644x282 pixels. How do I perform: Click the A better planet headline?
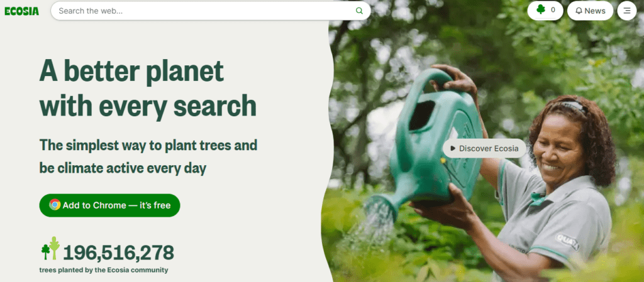(148, 88)
